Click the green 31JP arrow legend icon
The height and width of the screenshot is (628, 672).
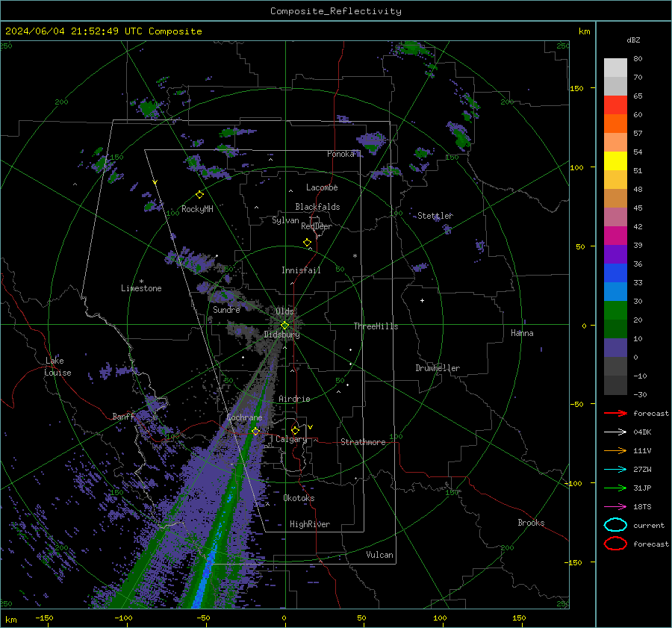615,488
